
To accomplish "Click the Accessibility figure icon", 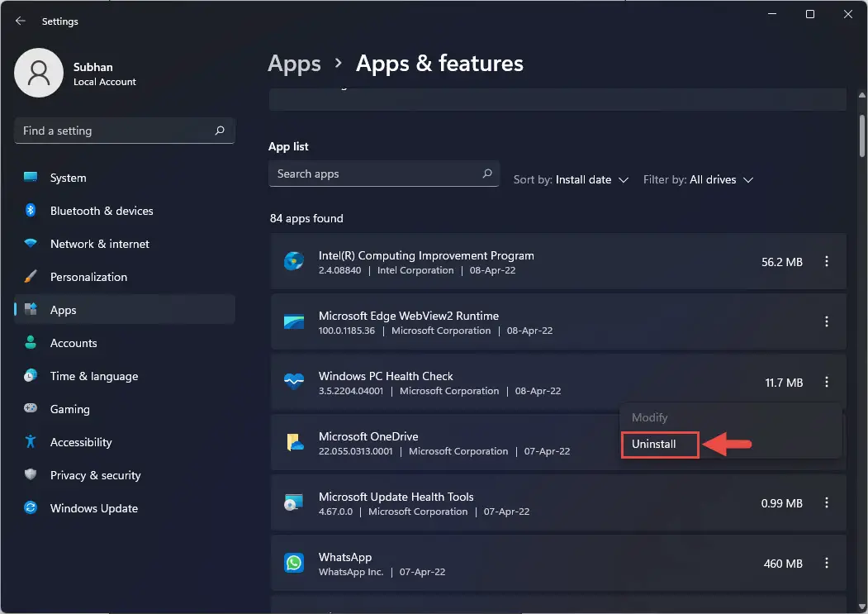I will pyautogui.click(x=31, y=441).
